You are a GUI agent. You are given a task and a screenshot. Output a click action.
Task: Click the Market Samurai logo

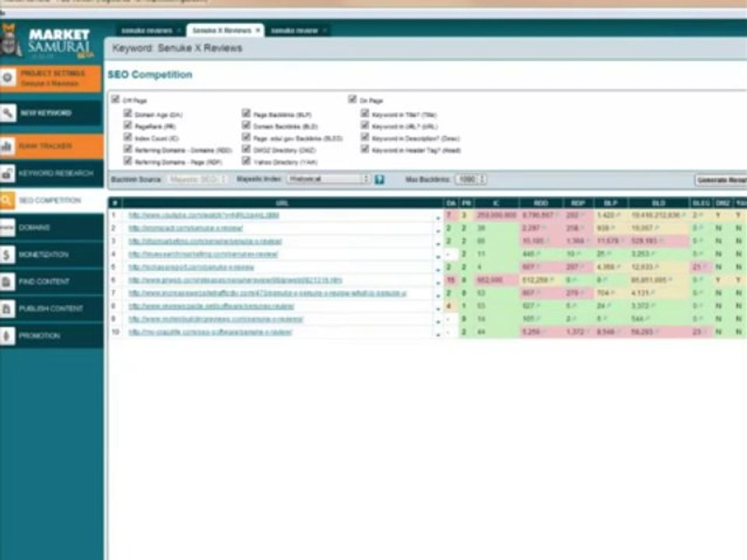47,42
